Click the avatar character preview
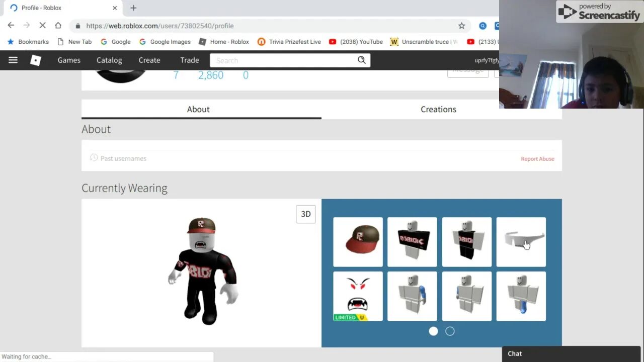This screenshot has height=362, width=644. 203,271
